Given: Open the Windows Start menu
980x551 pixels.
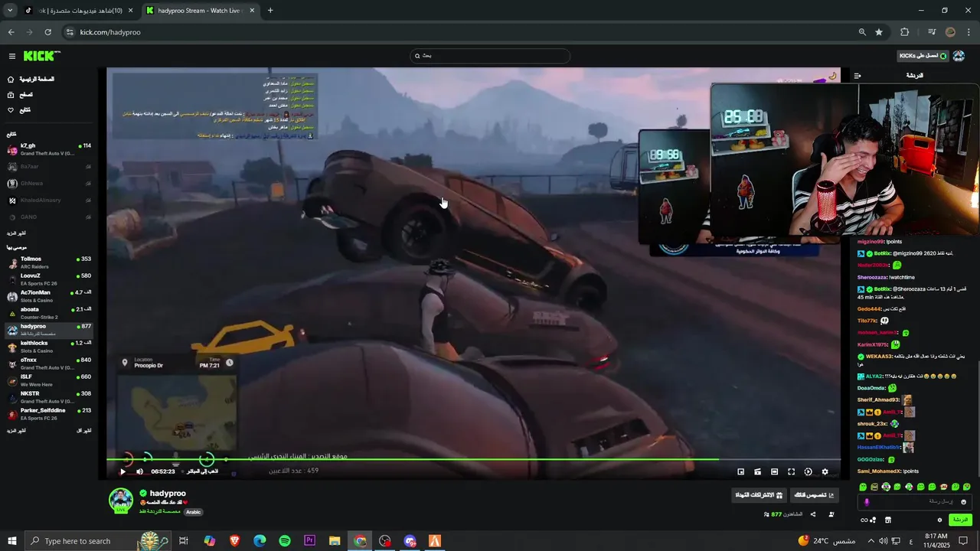Looking at the screenshot, I should (x=11, y=541).
